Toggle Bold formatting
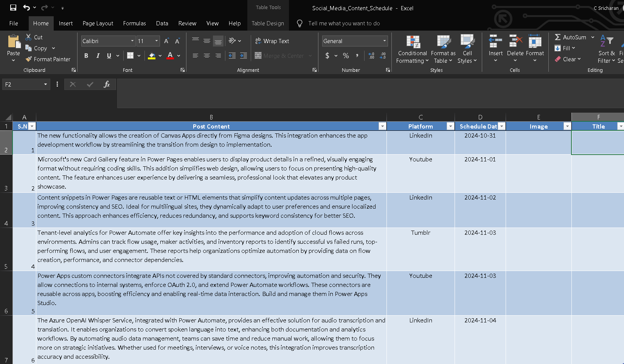 click(x=86, y=56)
